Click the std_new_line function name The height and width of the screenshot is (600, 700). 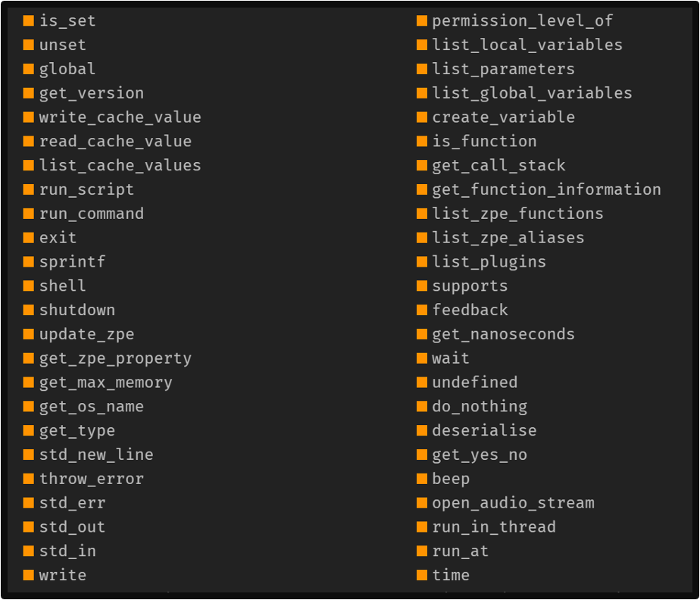pos(96,455)
